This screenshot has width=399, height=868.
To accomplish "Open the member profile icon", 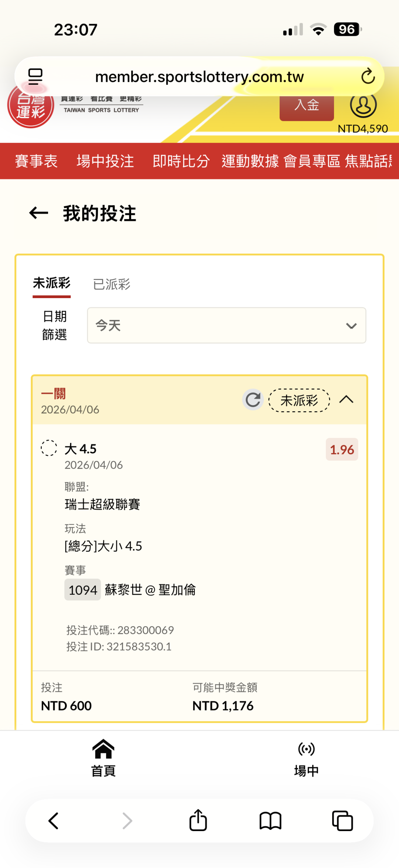I will (363, 105).
